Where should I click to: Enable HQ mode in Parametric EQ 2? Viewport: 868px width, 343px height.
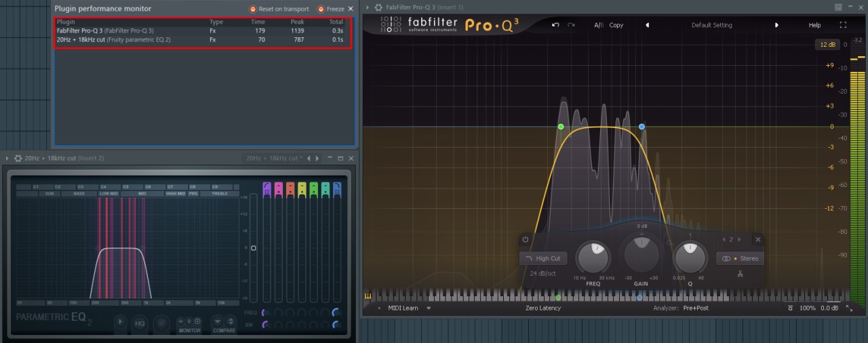click(x=140, y=323)
